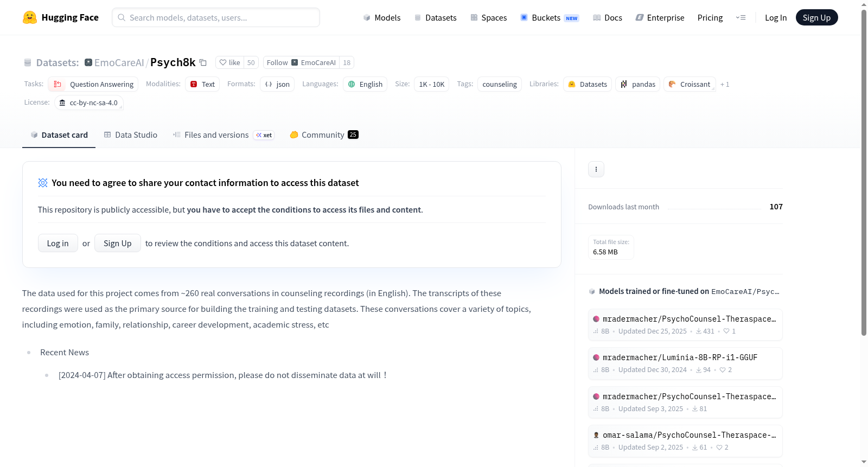This screenshot has width=868, height=467.
Task: Open the Docs page
Action: pos(607,17)
